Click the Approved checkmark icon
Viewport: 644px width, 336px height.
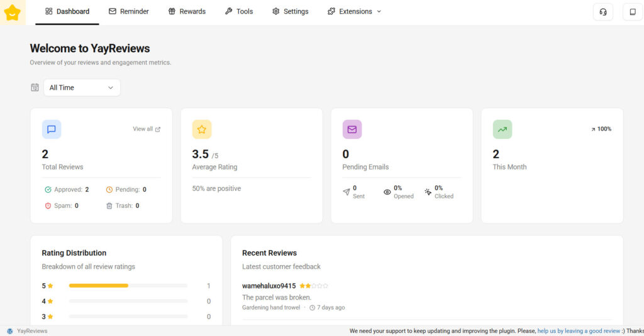pyautogui.click(x=48, y=190)
